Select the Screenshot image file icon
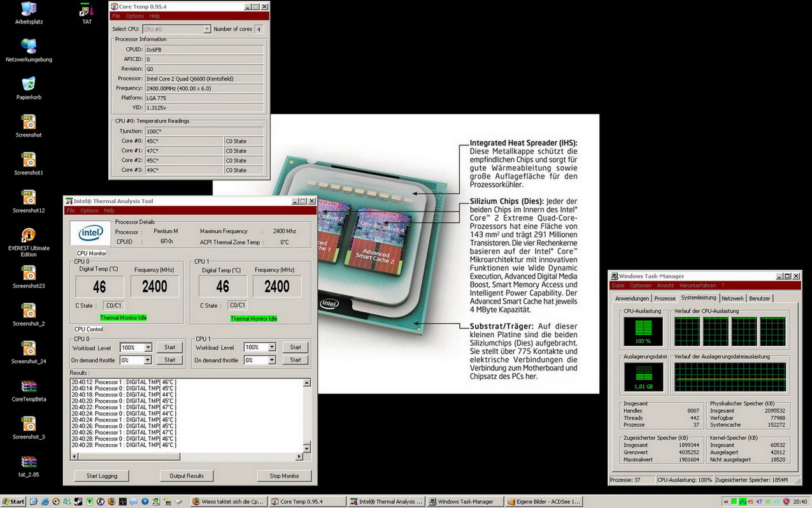Screen dimensions: 812x508 29,126
